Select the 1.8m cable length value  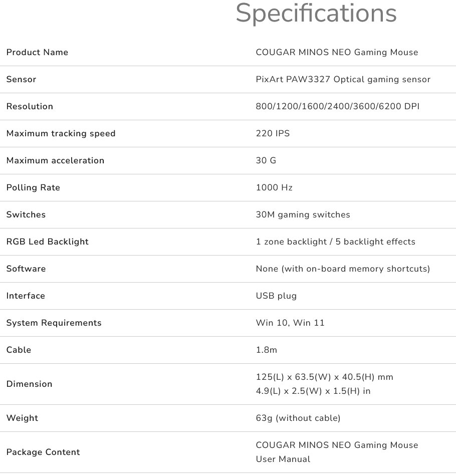point(266,350)
